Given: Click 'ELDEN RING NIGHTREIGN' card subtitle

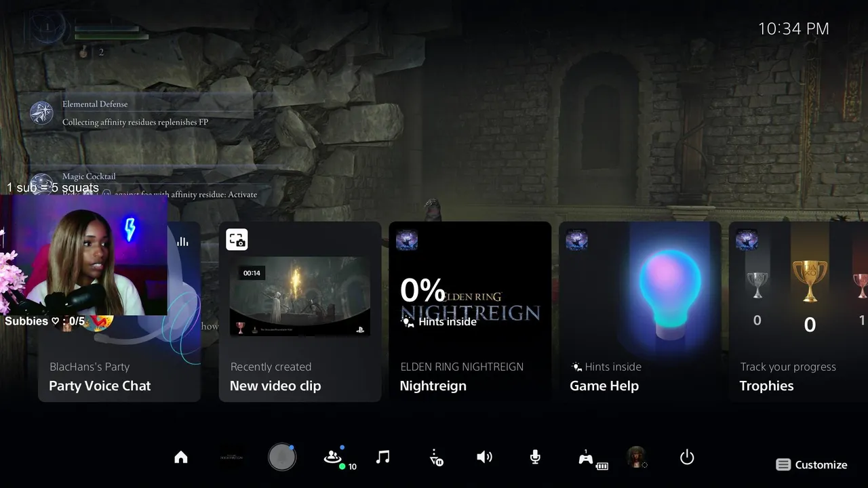Looking at the screenshot, I should (x=462, y=367).
